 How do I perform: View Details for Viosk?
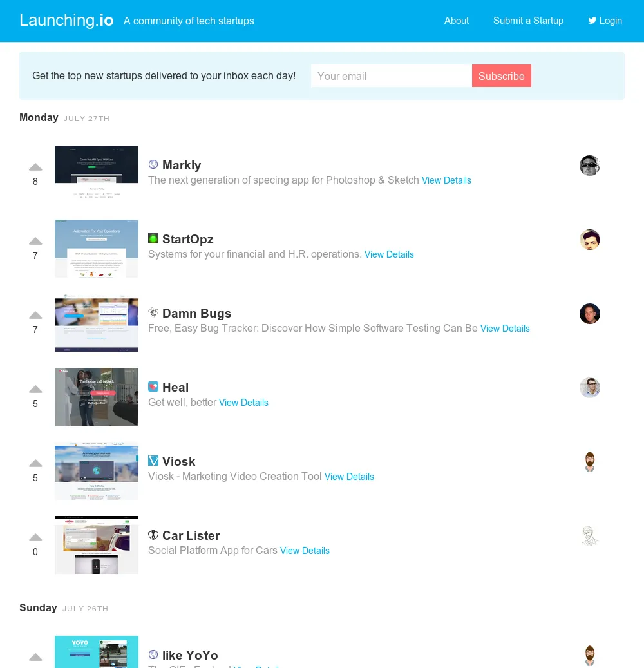click(x=349, y=477)
